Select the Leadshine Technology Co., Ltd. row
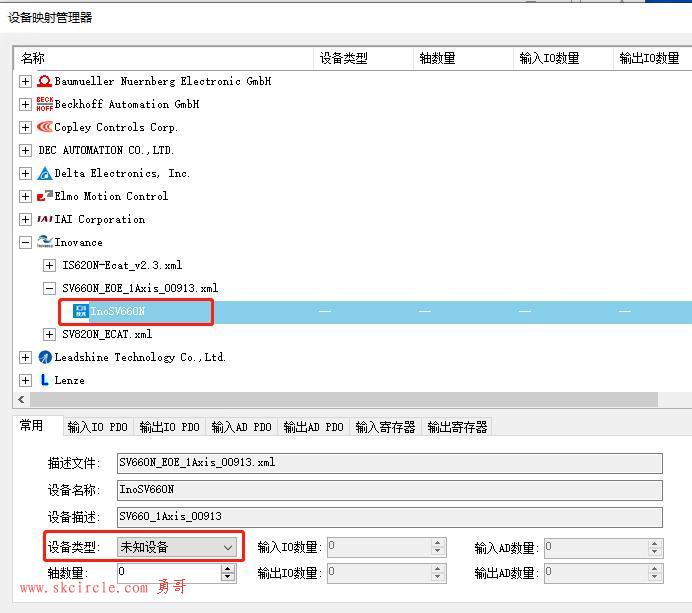The height and width of the screenshot is (613, 692). pos(140,357)
